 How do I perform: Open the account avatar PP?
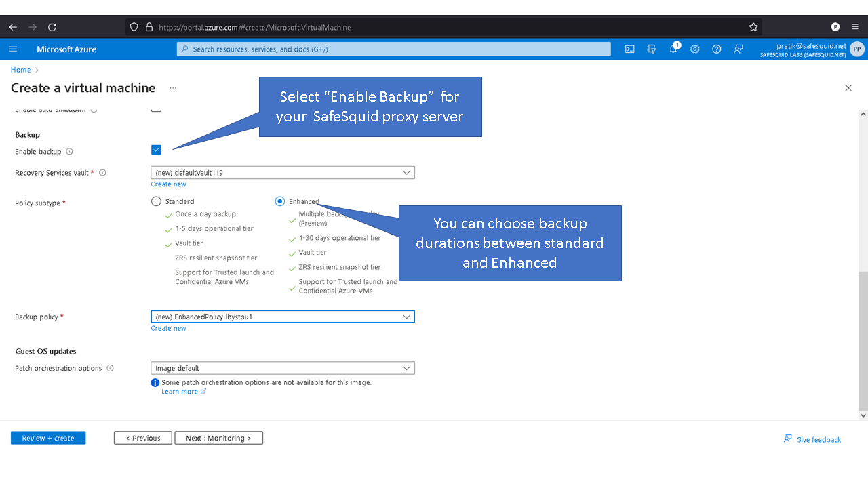tap(857, 49)
